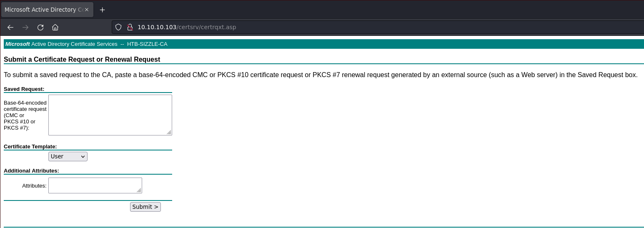This screenshot has height=228, width=644.
Task: Grab the Attributes box resize handle
Action: [139, 190]
